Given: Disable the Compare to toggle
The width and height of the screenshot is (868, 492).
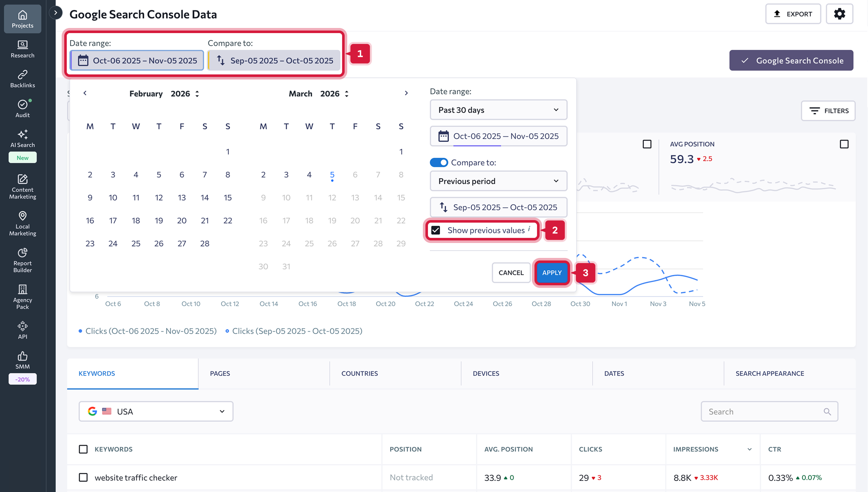Looking at the screenshot, I should tap(438, 163).
